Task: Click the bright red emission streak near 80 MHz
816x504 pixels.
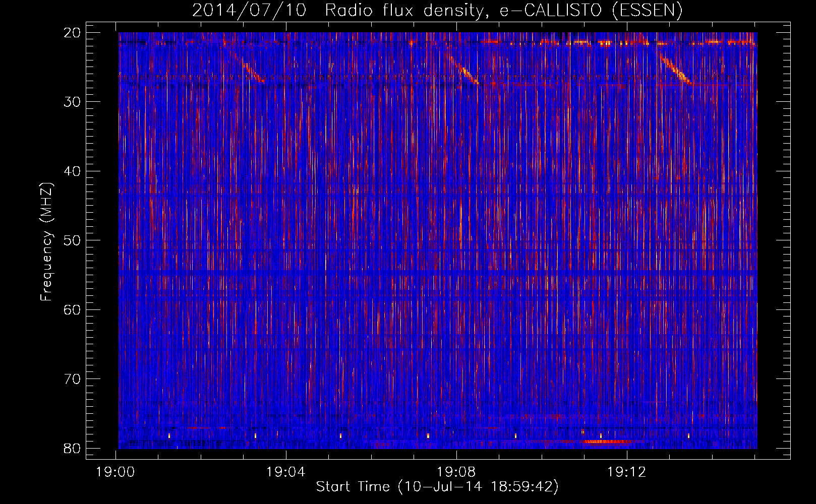Action: click(x=608, y=442)
